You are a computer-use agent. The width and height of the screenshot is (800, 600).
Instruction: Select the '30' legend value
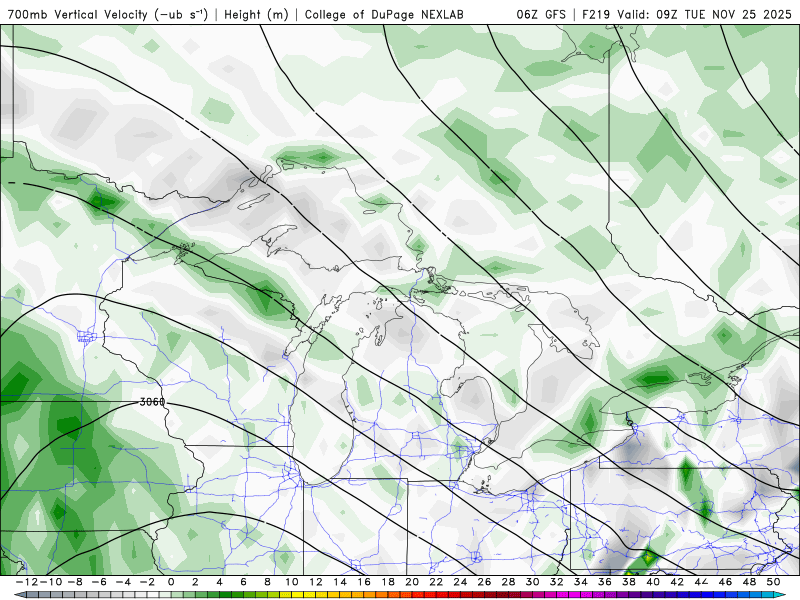click(533, 582)
